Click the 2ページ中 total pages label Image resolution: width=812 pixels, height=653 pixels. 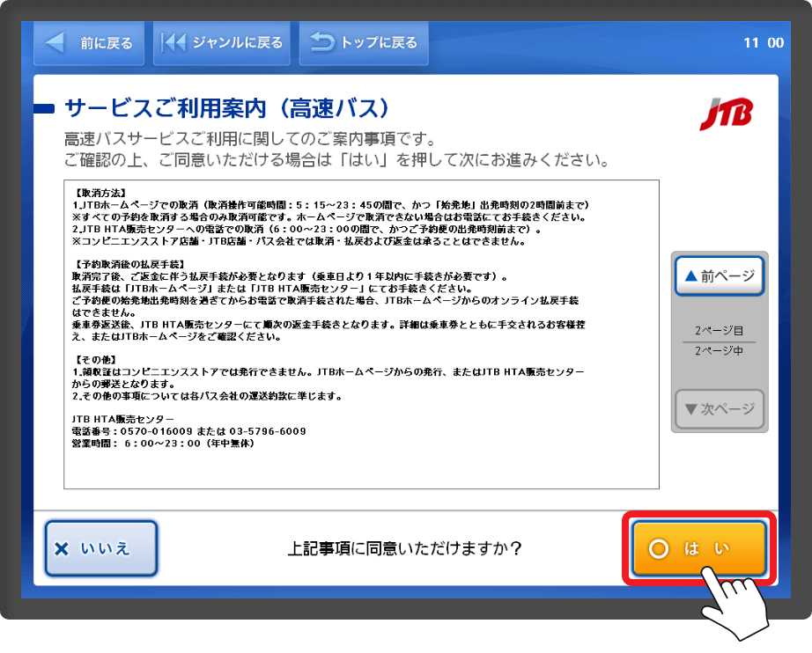[x=719, y=352]
